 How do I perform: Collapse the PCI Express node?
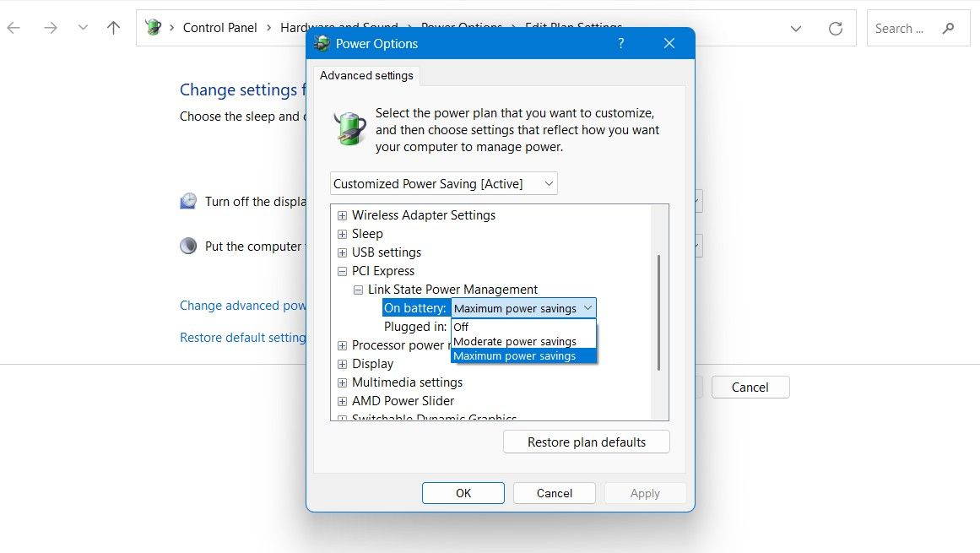click(342, 271)
